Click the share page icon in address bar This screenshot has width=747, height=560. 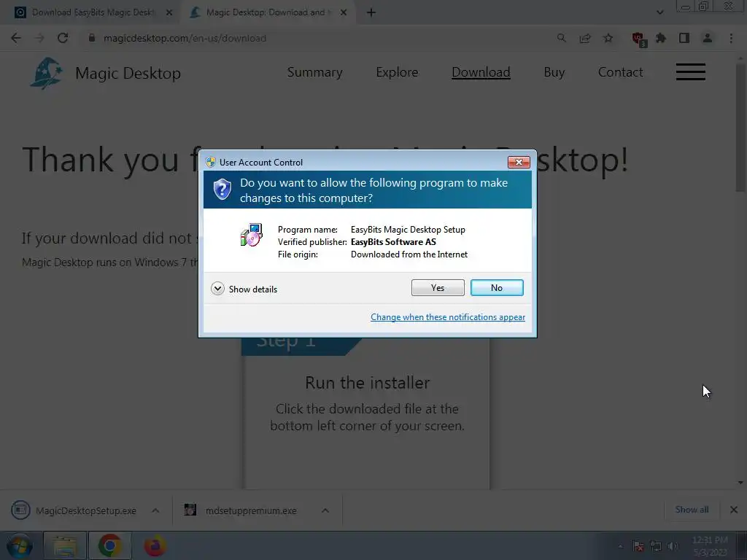(x=585, y=38)
